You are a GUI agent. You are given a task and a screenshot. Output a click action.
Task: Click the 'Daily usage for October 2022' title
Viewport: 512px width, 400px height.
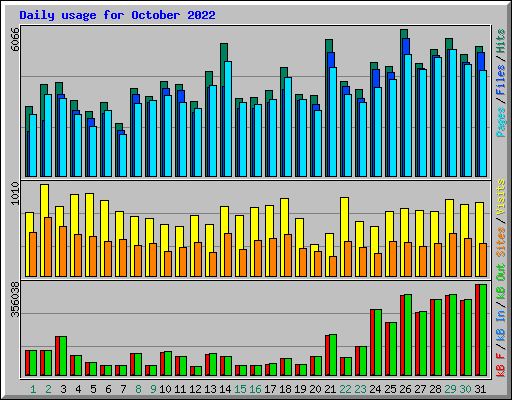tap(117, 15)
